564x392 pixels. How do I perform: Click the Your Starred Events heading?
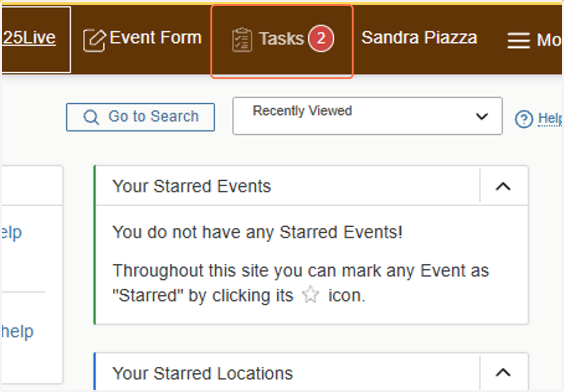click(x=192, y=186)
